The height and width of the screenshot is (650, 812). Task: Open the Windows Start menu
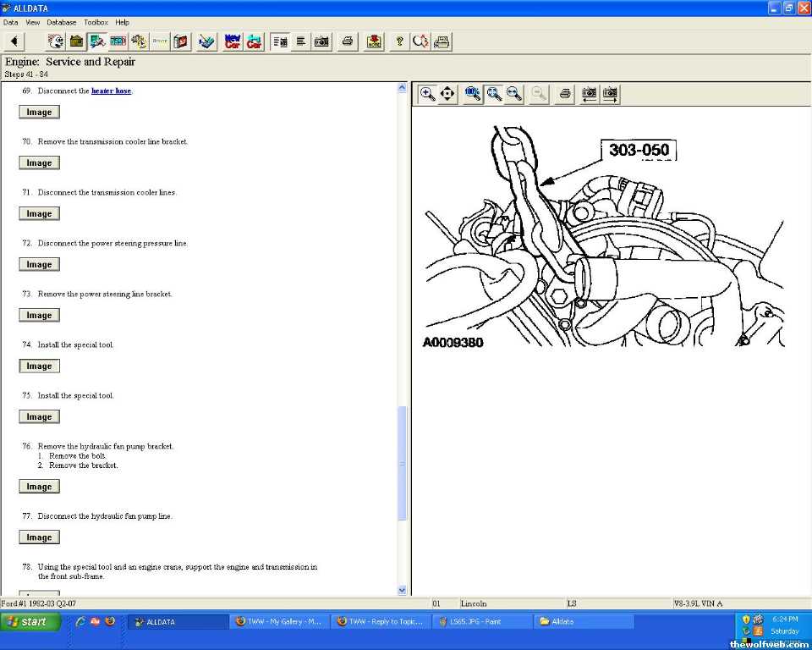point(30,622)
